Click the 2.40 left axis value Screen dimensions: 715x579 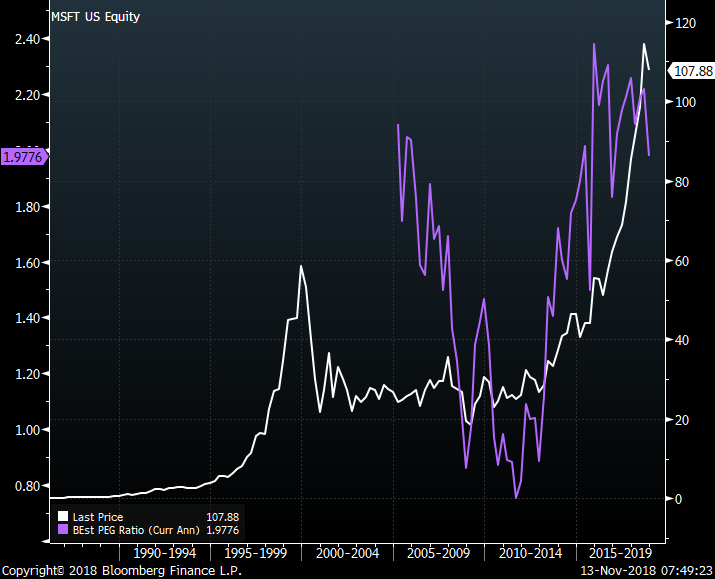27,39
